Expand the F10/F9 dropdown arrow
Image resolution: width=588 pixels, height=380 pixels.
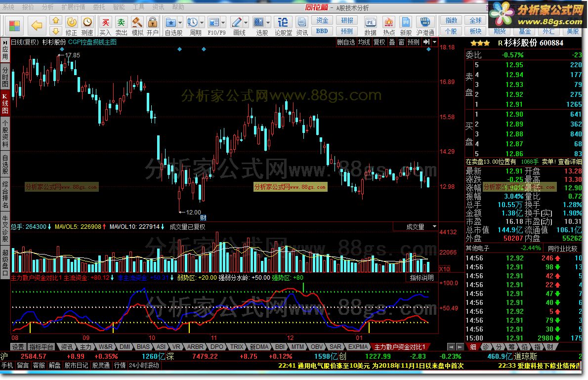coord(223,23)
